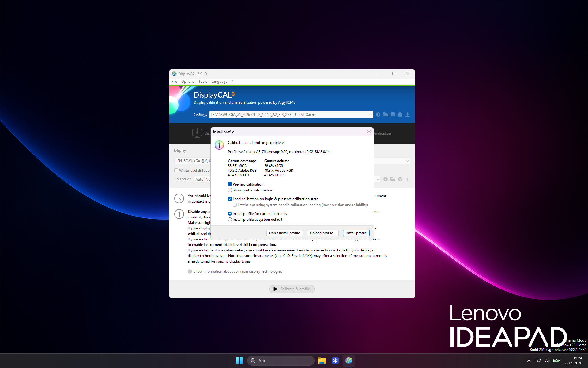This screenshot has height=368, width=588.
Task: Open the Language menu
Action: coord(219,82)
